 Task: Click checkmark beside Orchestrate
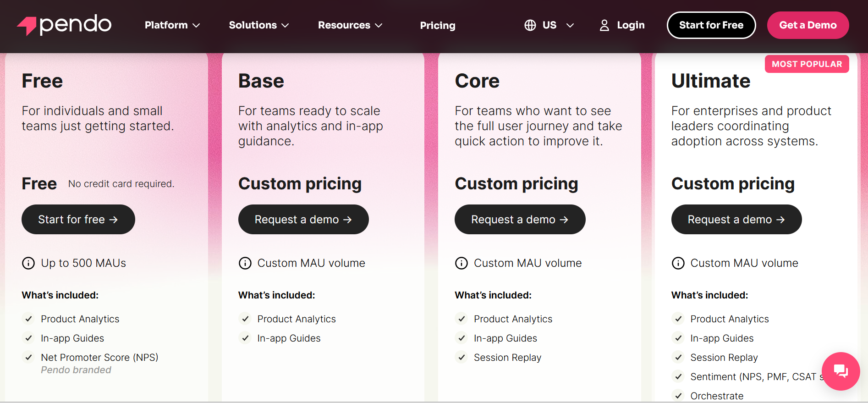coord(678,396)
